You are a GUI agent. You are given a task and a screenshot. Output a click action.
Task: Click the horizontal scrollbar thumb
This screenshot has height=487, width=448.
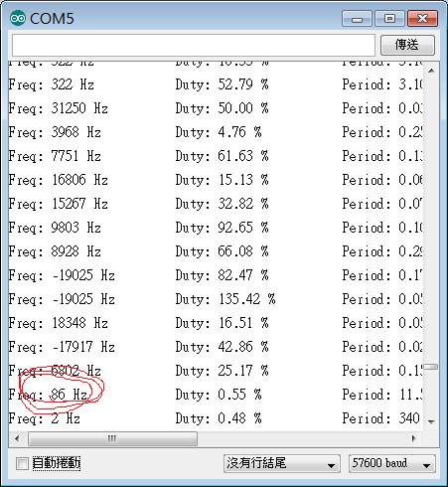pos(112,438)
